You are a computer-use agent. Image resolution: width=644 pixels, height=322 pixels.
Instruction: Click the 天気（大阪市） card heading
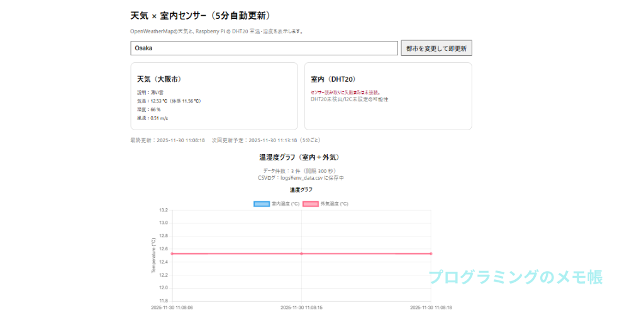(159, 79)
